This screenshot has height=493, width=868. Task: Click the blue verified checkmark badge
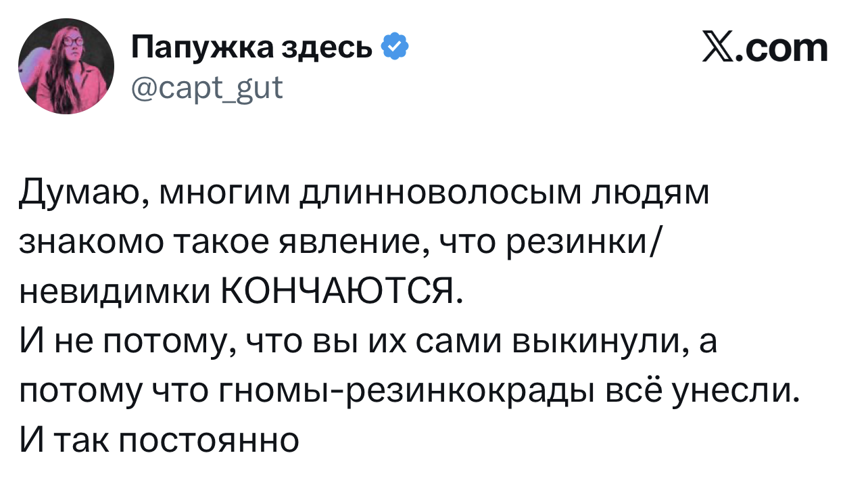[395, 48]
